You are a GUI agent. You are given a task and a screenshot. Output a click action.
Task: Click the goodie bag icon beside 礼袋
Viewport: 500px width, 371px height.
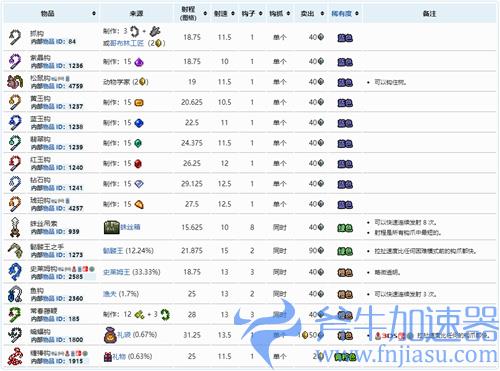tap(110, 335)
